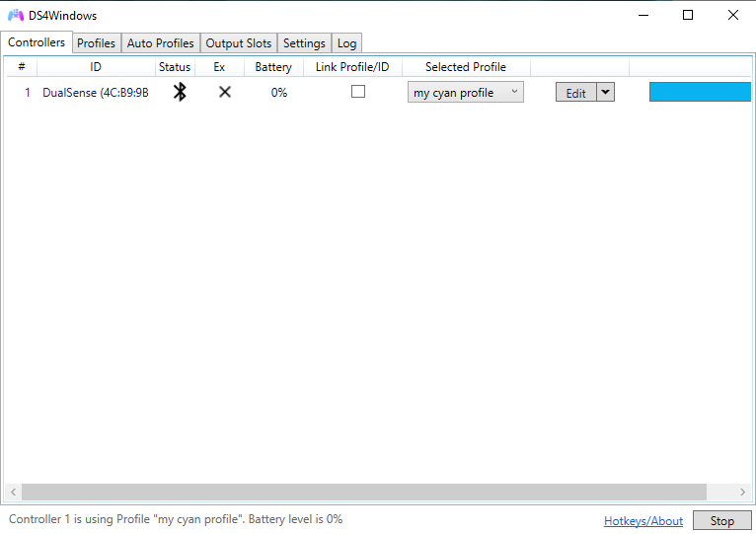
Task: Open the Settings tab
Action: tap(304, 43)
